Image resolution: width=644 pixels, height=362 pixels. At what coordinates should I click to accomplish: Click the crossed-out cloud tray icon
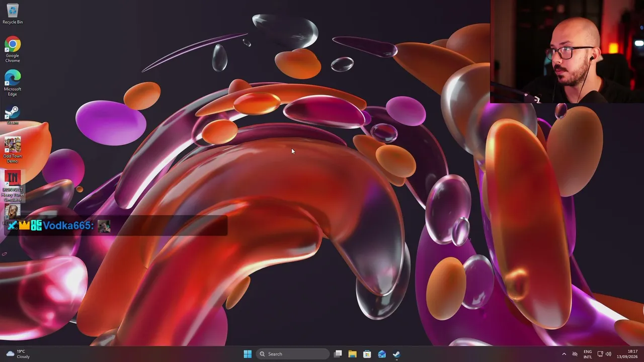click(x=575, y=354)
